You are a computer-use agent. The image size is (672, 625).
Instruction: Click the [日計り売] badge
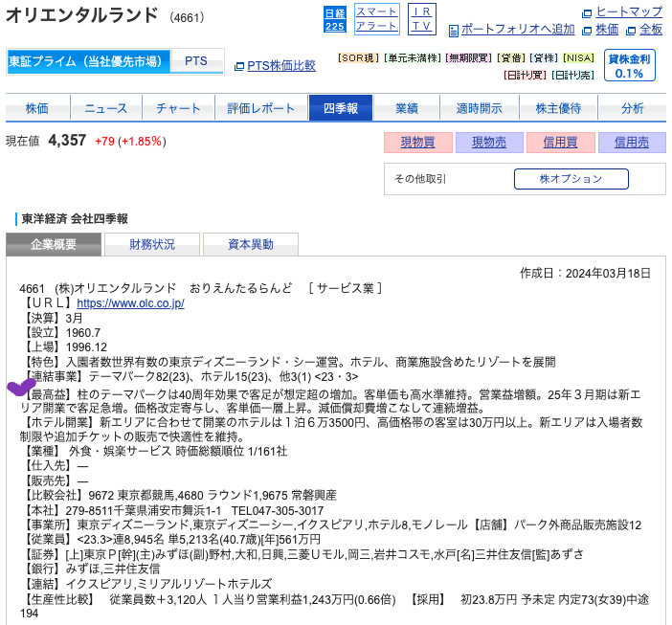[x=573, y=75]
